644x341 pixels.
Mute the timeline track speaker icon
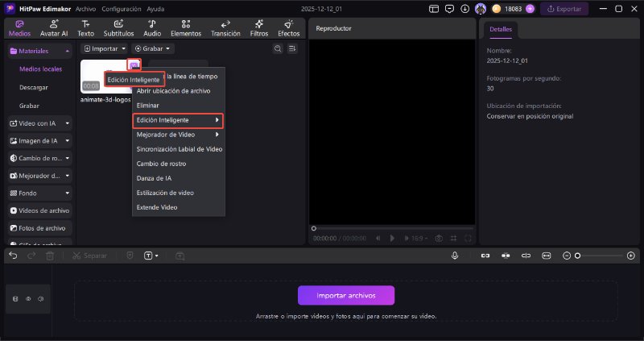coord(40,298)
